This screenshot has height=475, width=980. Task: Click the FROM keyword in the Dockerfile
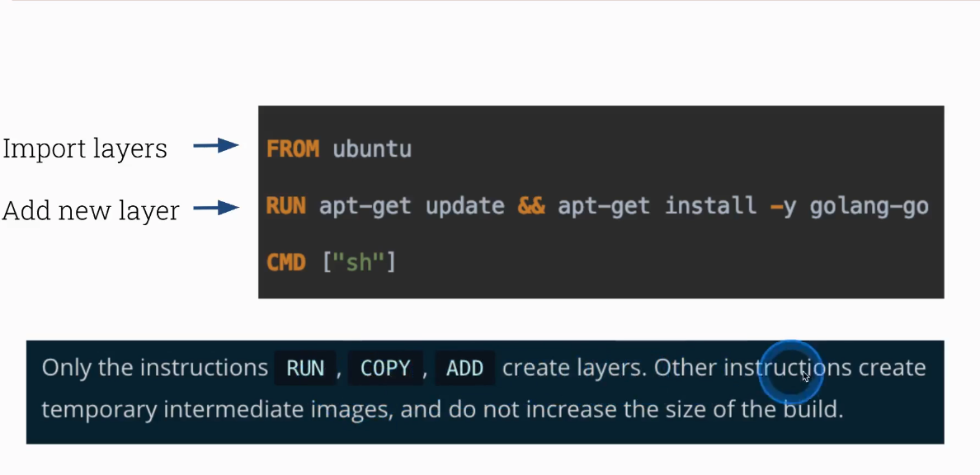click(x=293, y=149)
